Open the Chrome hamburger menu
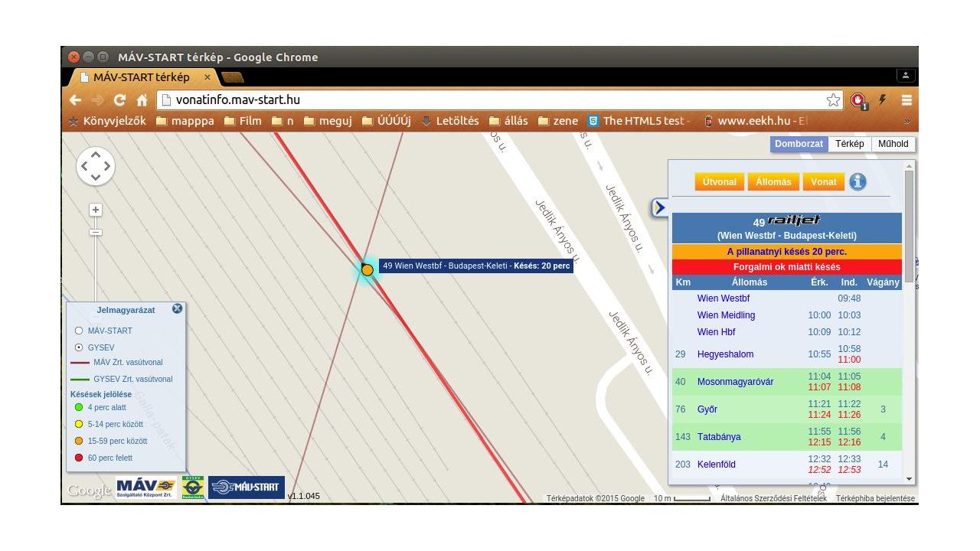 [x=906, y=100]
